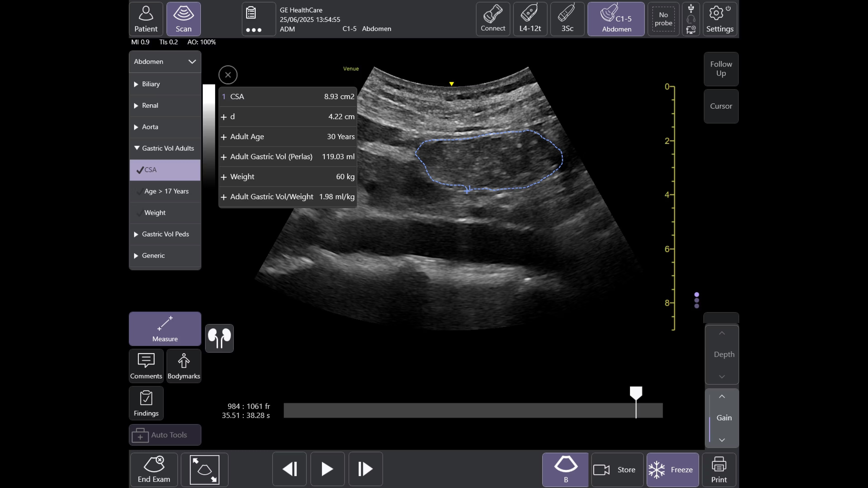Open the Settings menu
The width and height of the screenshot is (868, 488).
pos(719,19)
